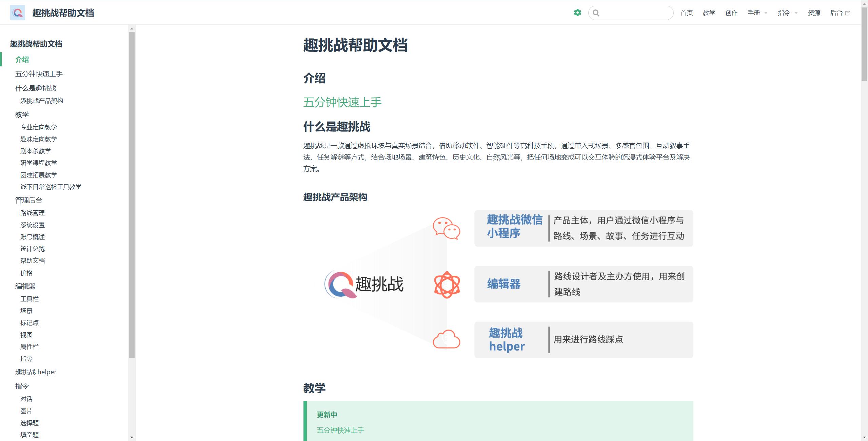Viewport: 868px width, 441px height.
Task: Open the 首页 navigation item
Action: coord(686,13)
